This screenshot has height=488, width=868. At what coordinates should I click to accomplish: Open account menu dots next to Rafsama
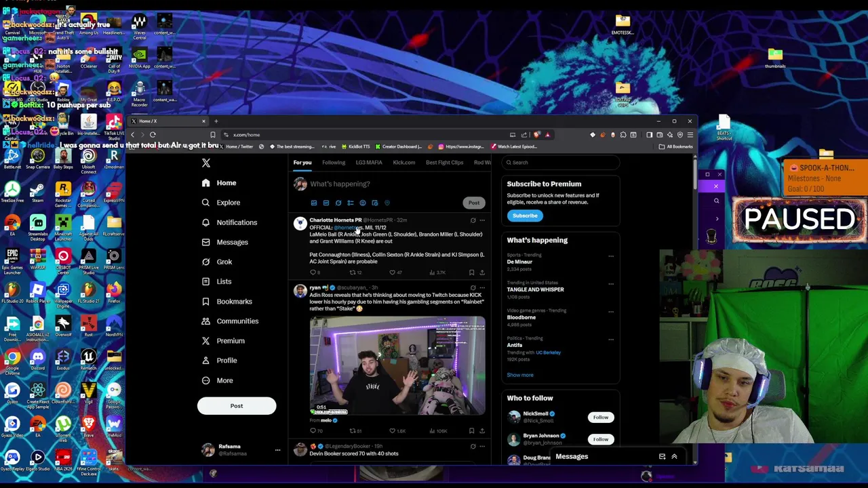pos(277,450)
